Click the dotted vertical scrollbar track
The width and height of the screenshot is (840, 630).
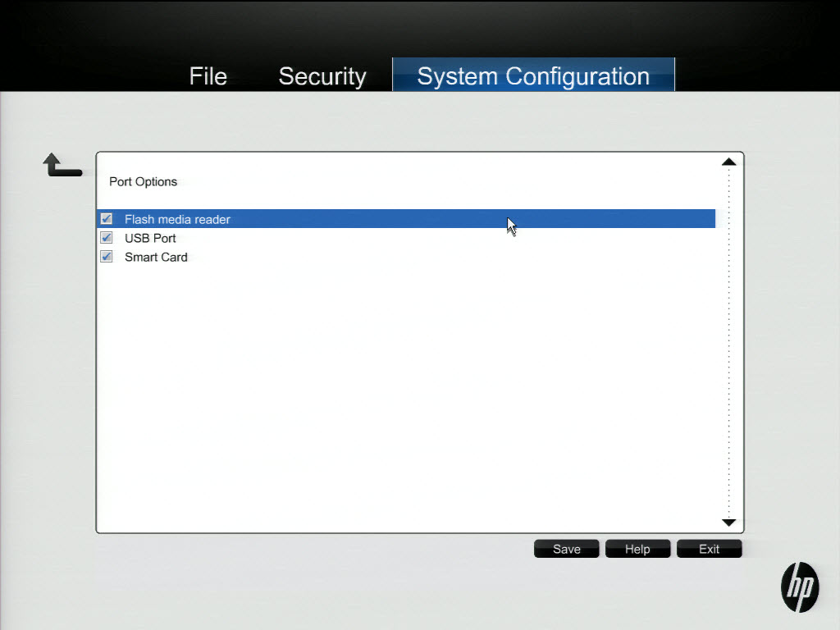coord(728,345)
